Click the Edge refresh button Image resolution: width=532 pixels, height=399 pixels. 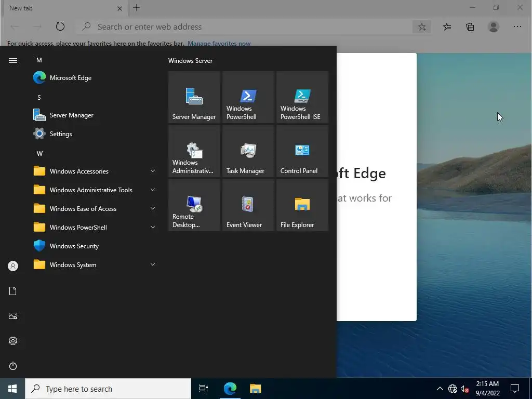tap(60, 26)
